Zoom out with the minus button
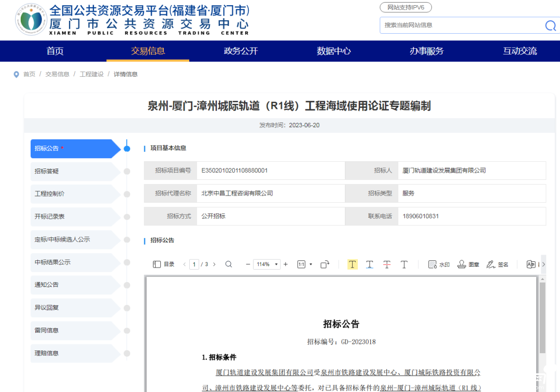The height and width of the screenshot is (392, 560). (x=248, y=264)
